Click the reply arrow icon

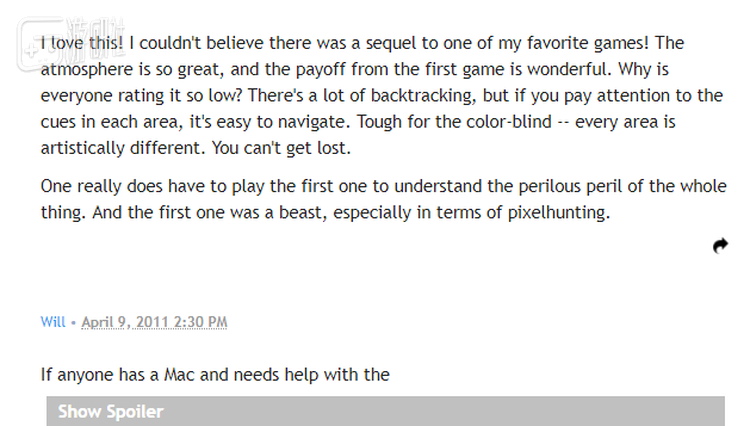[720, 245]
